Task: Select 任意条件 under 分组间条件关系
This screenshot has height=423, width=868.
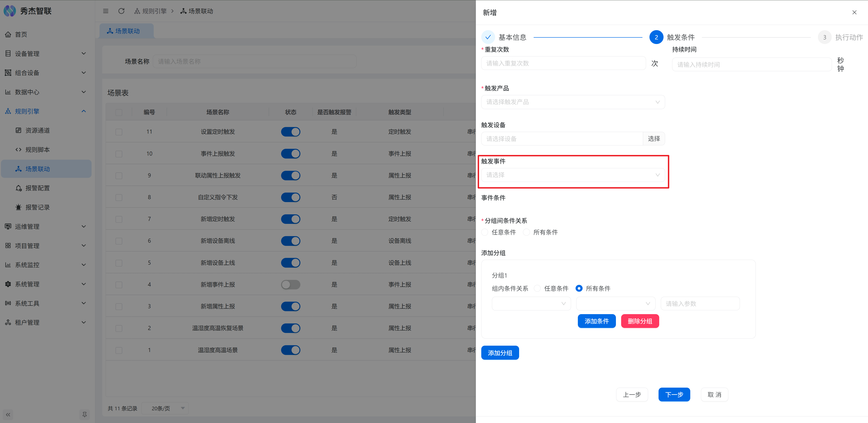Action: click(x=485, y=232)
